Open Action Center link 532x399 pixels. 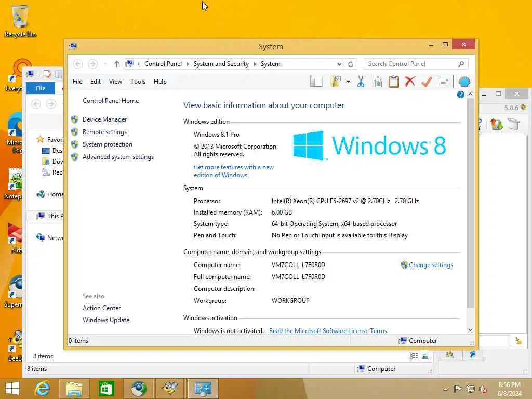(x=101, y=308)
